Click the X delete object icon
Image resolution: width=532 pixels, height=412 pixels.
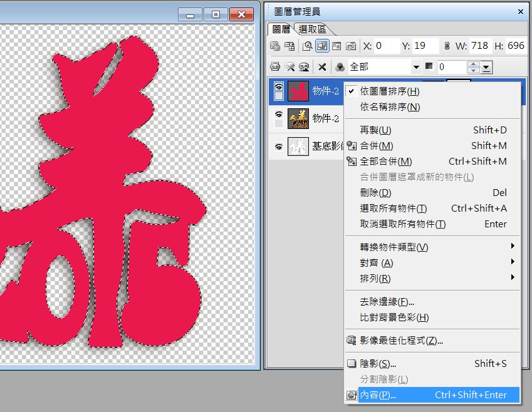(322, 67)
